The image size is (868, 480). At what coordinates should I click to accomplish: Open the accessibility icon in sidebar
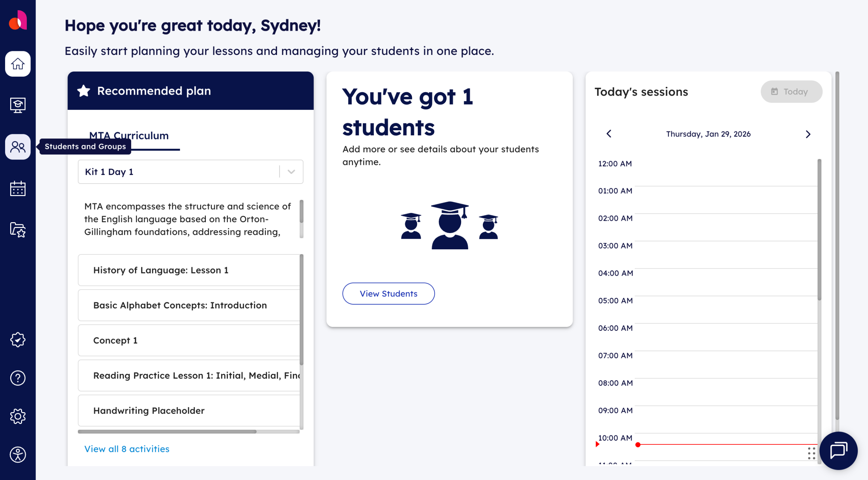click(x=18, y=455)
